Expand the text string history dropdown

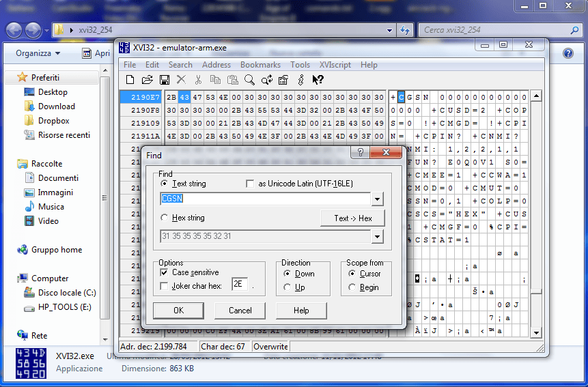coord(378,199)
